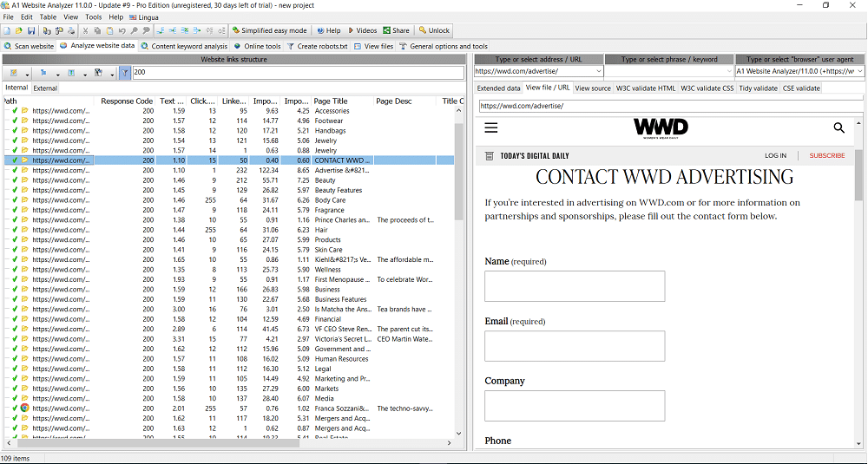Open the View files tab
The image size is (868, 464).
pos(373,47)
